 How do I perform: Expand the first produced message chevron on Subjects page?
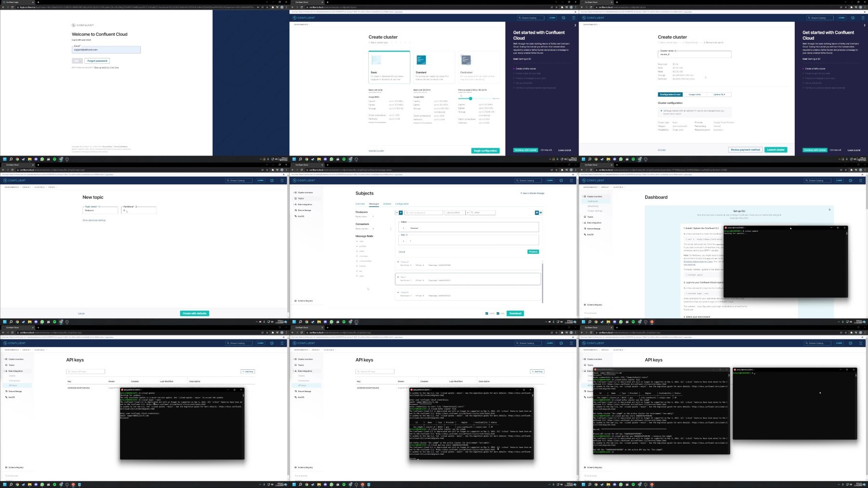tap(398, 262)
